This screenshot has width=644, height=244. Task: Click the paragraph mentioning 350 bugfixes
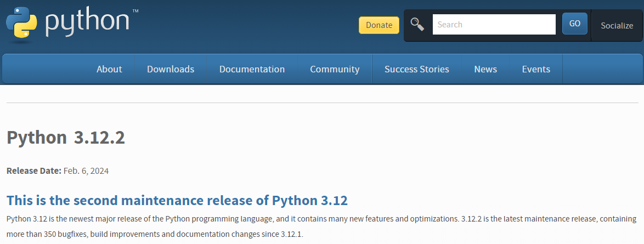click(321, 227)
